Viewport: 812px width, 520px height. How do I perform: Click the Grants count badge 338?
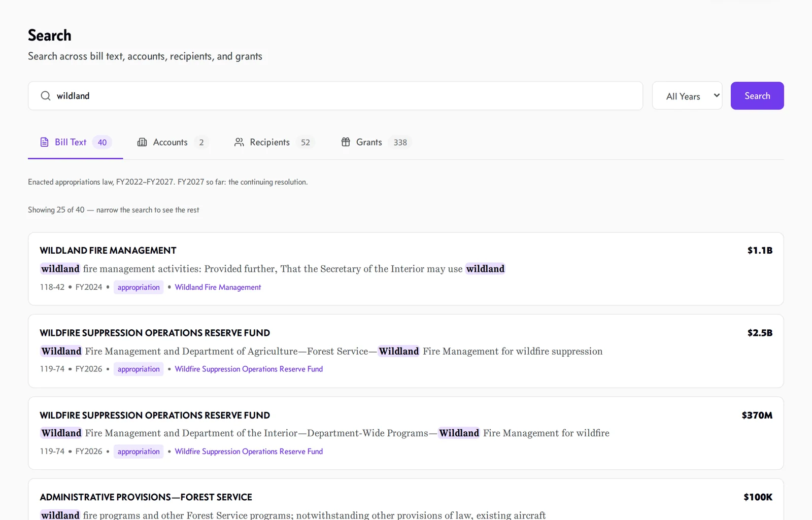coord(400,143)
